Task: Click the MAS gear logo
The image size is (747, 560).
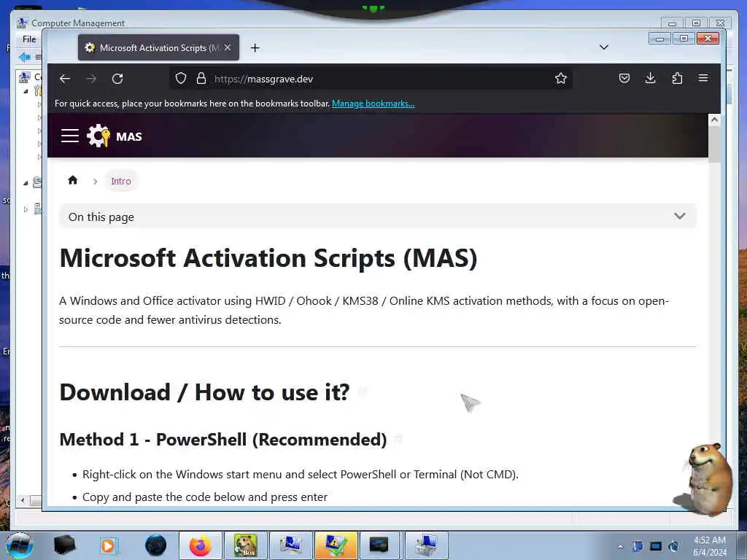Action: (98, 136)
